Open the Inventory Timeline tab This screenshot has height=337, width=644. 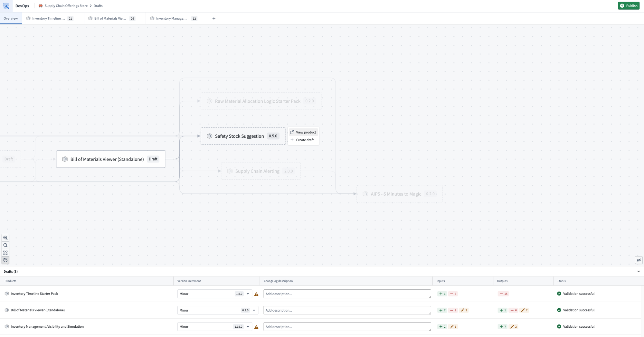[x=53, y=18]
